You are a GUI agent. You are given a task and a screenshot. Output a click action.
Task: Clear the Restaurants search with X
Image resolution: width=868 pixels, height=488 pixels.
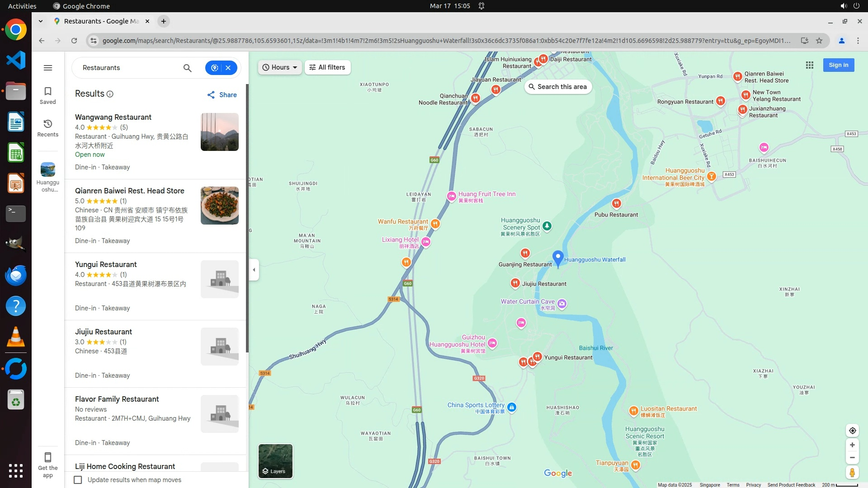pyautogui.click(x=228, y=68)
